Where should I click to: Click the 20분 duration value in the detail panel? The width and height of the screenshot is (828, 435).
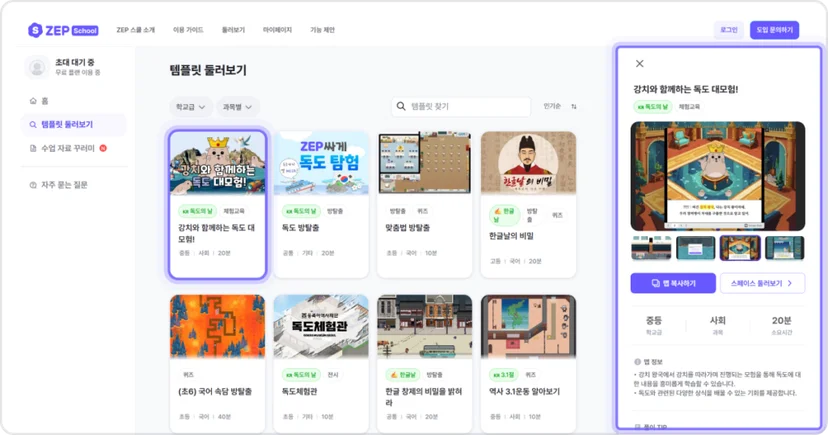(x=782, y=320)
